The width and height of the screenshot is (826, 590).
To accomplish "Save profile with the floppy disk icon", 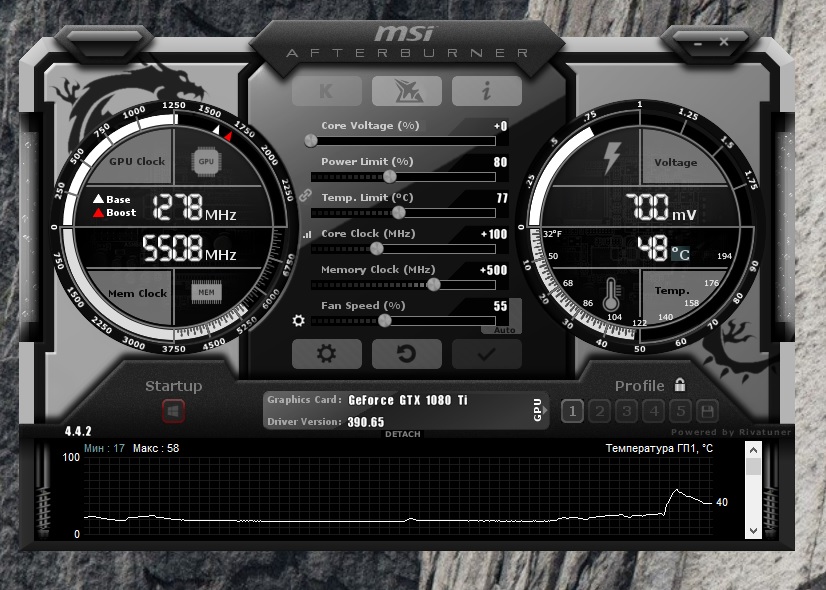I will pyautogui.click(x=707, y=411).
